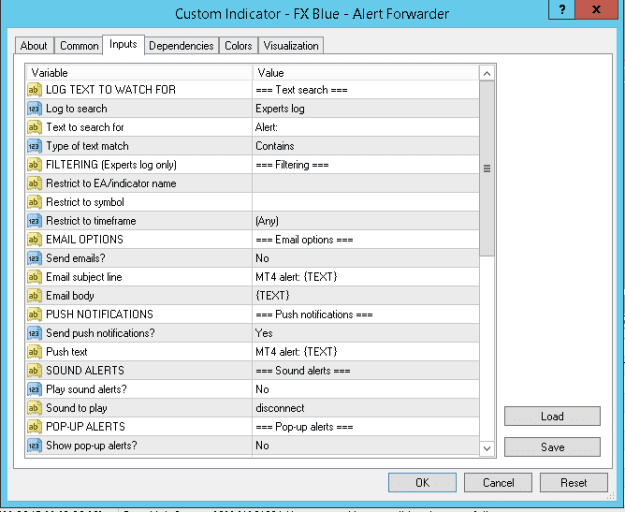Click the Variable column header

click(x=139, y=73)
